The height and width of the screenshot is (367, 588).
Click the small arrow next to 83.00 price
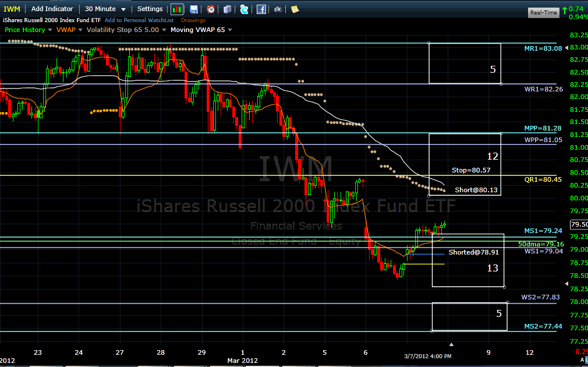[567, 47]
